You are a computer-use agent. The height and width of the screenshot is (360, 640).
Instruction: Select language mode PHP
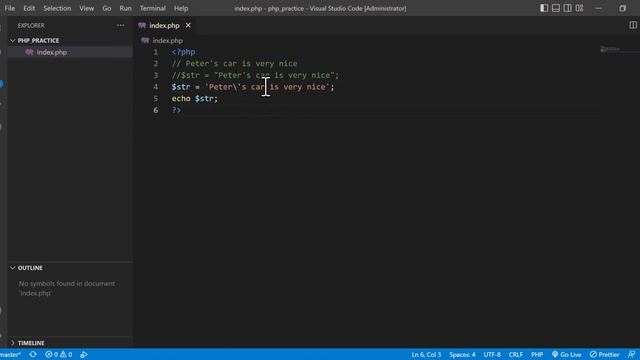[x=537, y=355]
